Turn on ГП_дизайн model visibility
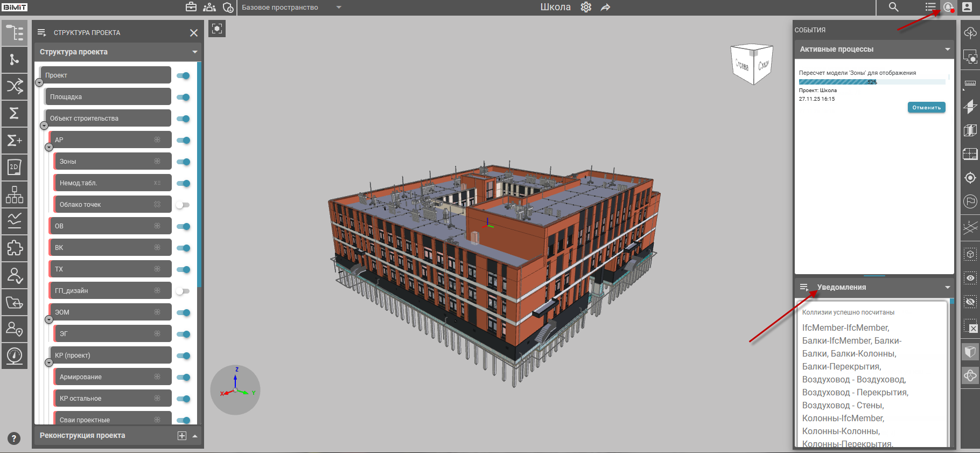This screenshot has height=453, width=980. click(183, 291)
